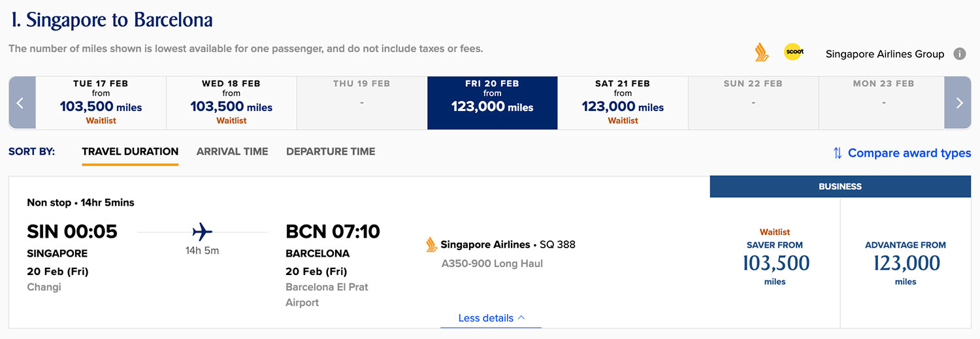Sort flights by Departure Time
The image size is (980, 339).
tap(331, 152)
